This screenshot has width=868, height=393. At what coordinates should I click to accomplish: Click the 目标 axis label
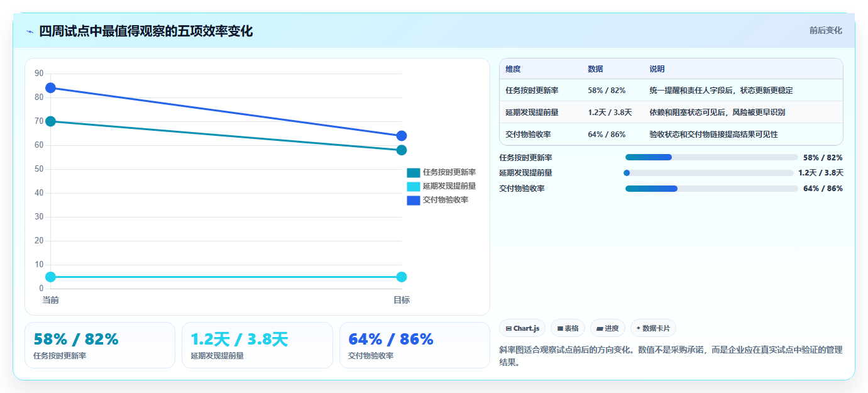point(402,300)
